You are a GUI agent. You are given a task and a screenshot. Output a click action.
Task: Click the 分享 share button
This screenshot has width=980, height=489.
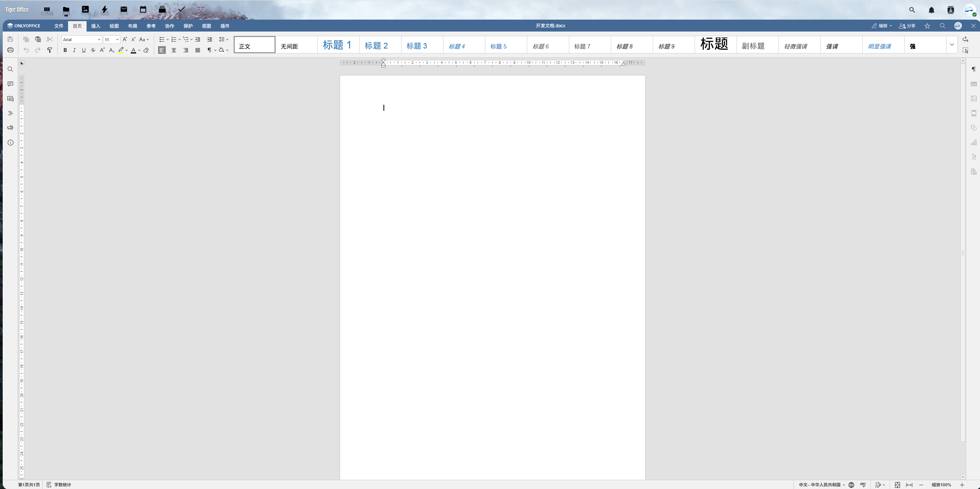(907, 26)
